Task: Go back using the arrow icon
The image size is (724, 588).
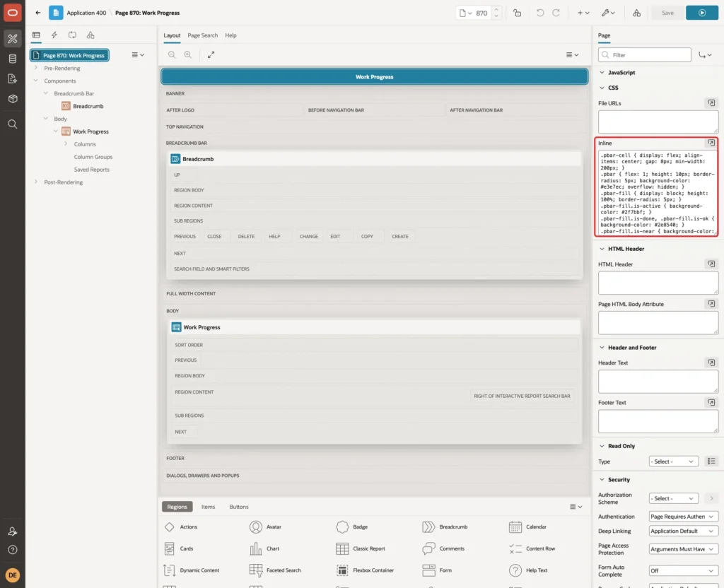Action: point(38,13)
